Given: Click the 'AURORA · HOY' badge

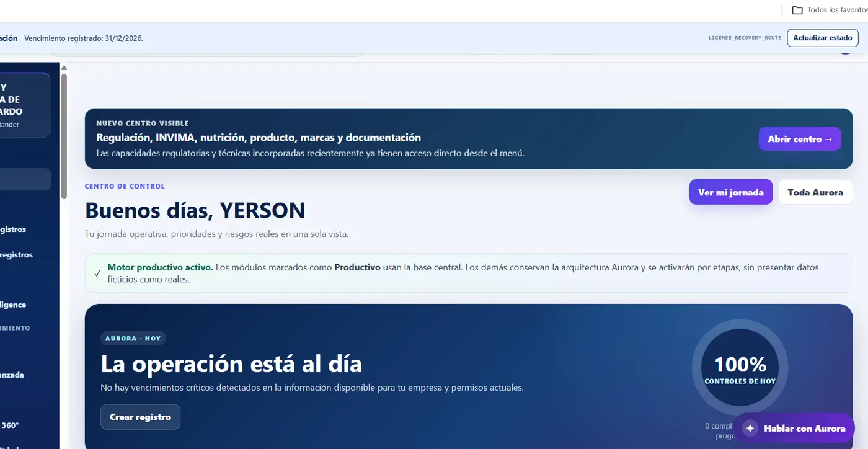Looking at the screenshot, I should pyautogui.click(x=133, y=339).
